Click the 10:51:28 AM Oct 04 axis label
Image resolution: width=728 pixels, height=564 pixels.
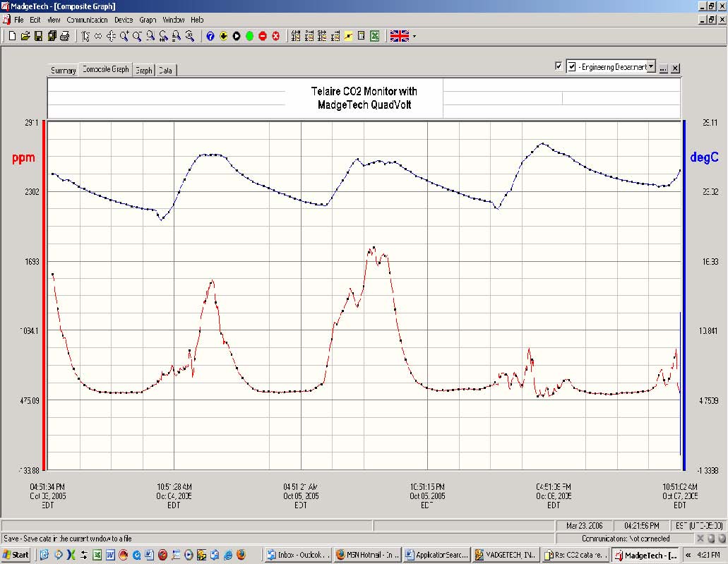tap(174, 496)
